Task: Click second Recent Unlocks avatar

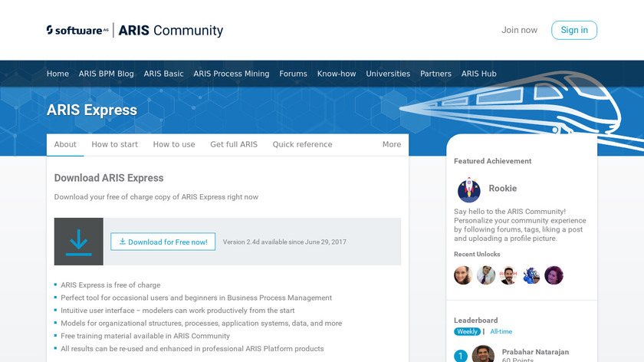Action: pyautogui.click(x=486, y=275)
